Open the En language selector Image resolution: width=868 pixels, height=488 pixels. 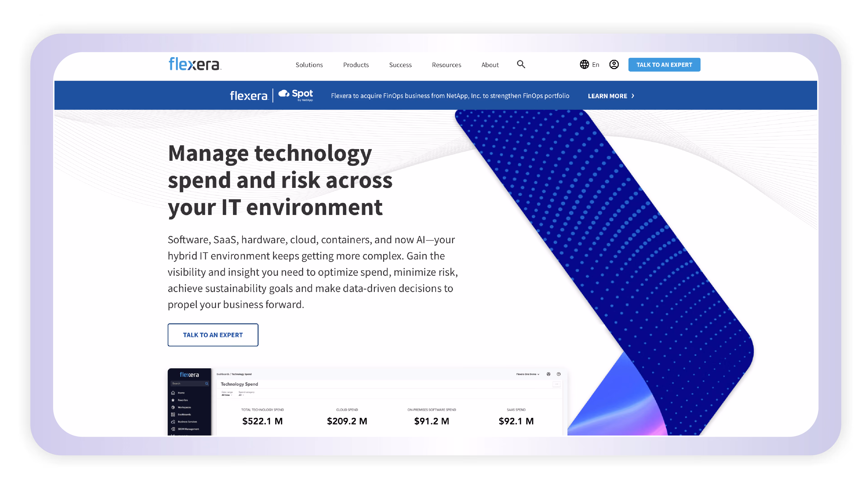pyautogui.click(x=595, y=65)
